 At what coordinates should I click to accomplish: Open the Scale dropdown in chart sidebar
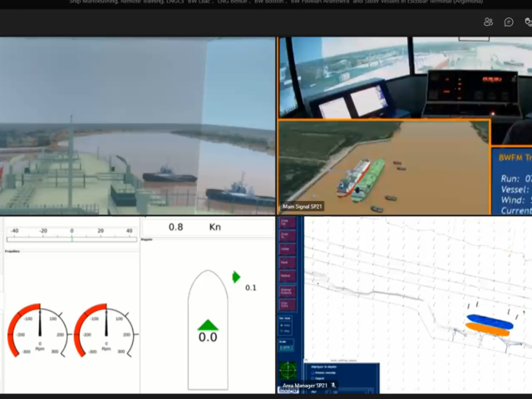click(286, 347)
